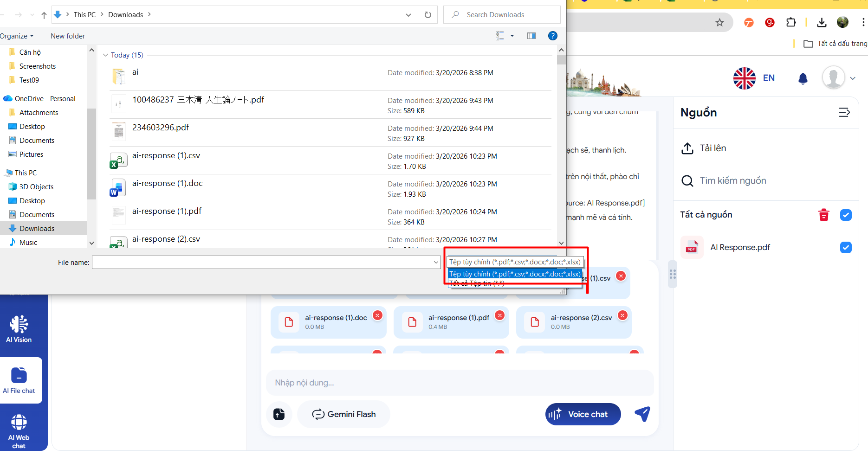The image size is (868, 462).
Task: Click the refresh button in file dialog
Action: [428, 15]
